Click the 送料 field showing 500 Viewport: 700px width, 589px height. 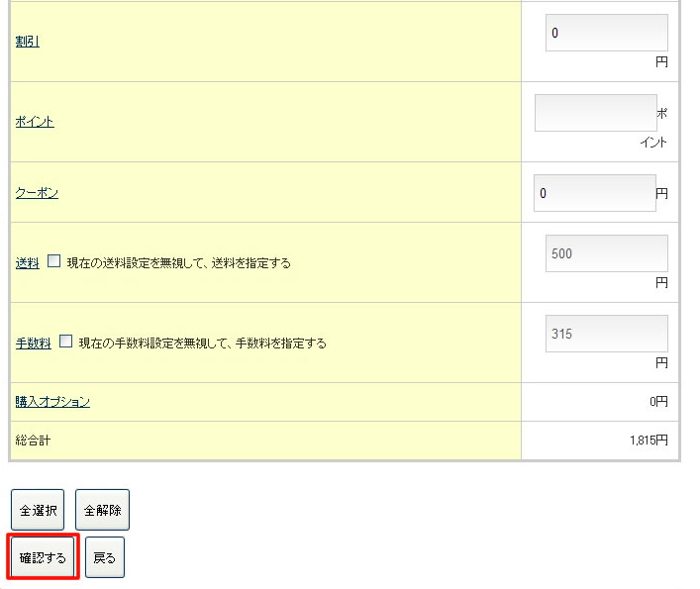click(606, 253)
